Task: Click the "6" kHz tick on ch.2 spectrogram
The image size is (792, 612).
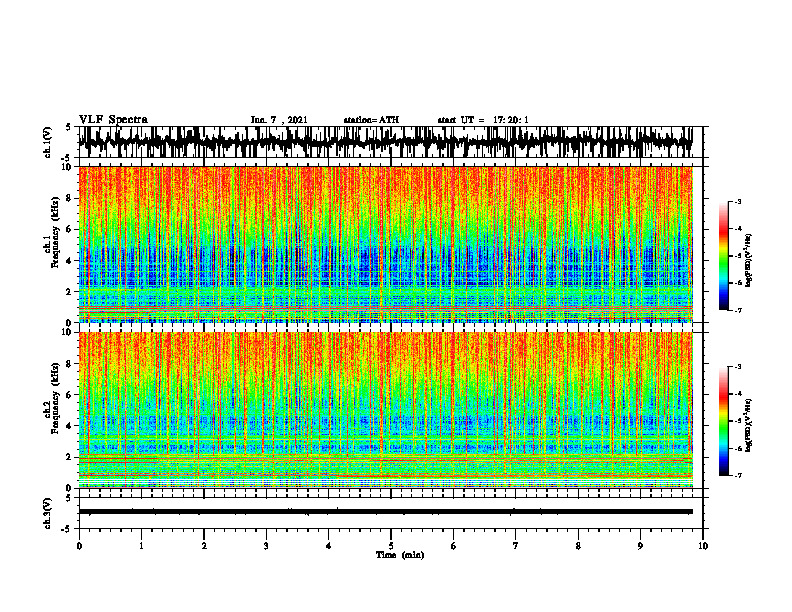Action: click(70, 395)
